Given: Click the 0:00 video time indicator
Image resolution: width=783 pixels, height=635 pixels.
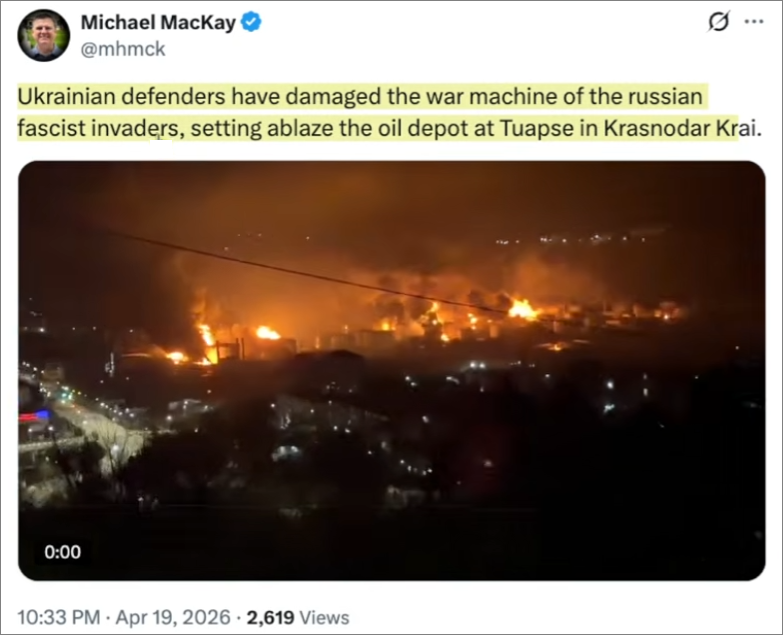Looking at the screenshot, I should click(62, 552).
